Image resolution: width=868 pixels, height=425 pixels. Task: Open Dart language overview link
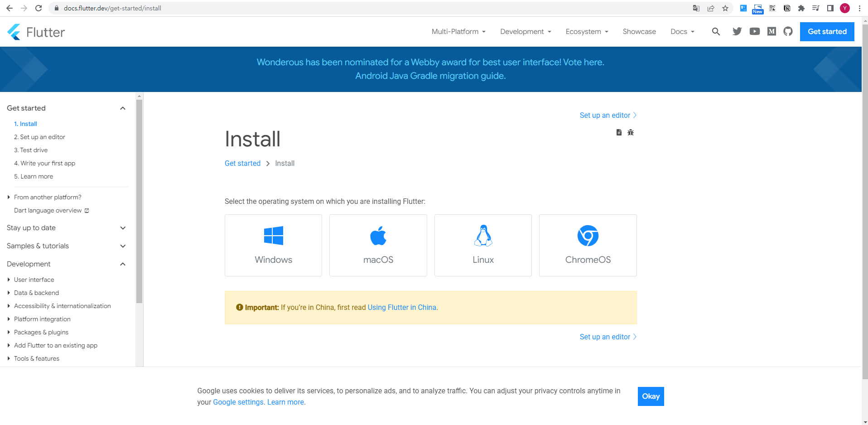51,210
